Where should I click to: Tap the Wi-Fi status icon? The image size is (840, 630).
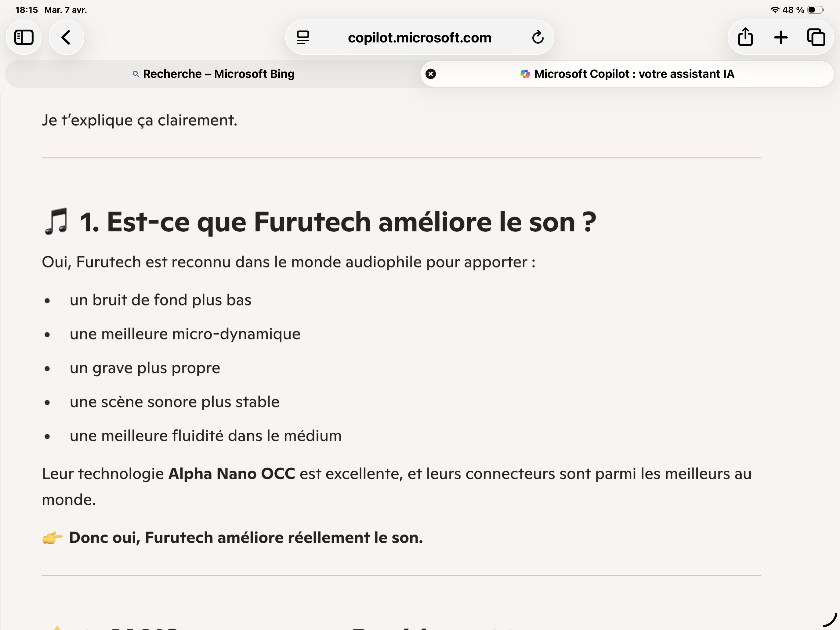775,10
